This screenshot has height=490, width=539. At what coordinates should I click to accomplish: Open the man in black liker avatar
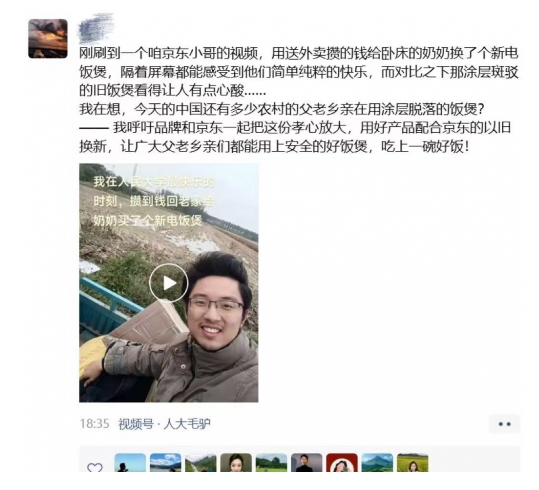pyautogui.click(x=307, y=463)
